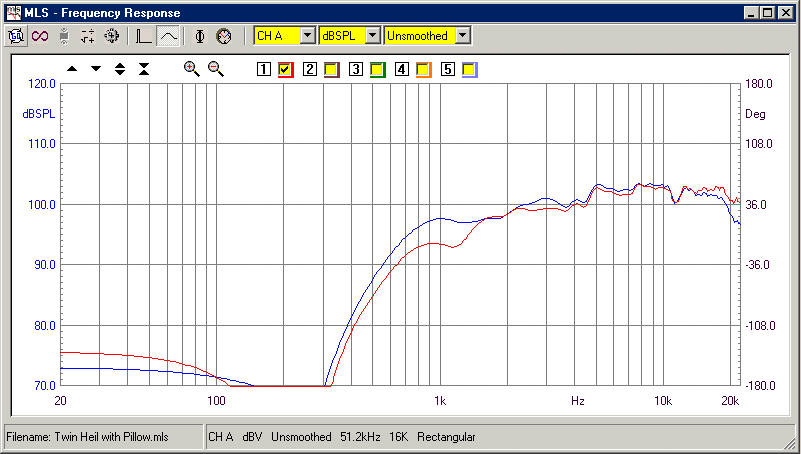
Task: Click the 10k frequency axis label
Action: tap(663, 401)
